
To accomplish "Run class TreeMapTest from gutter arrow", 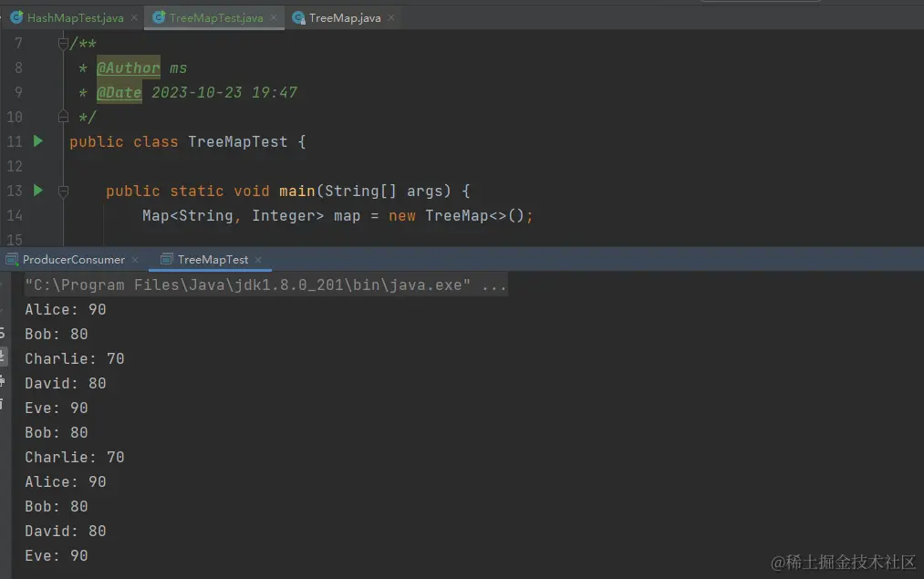I will click(37, 141).
